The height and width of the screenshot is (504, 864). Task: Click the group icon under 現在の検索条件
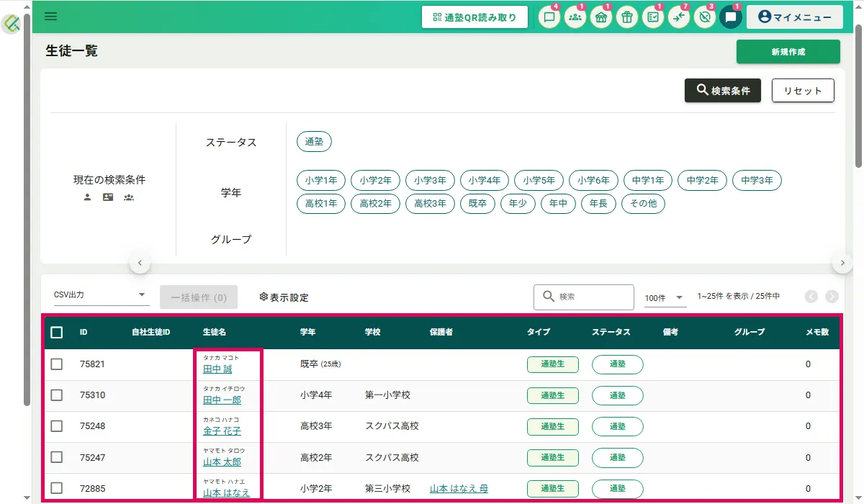pos(129,197)
